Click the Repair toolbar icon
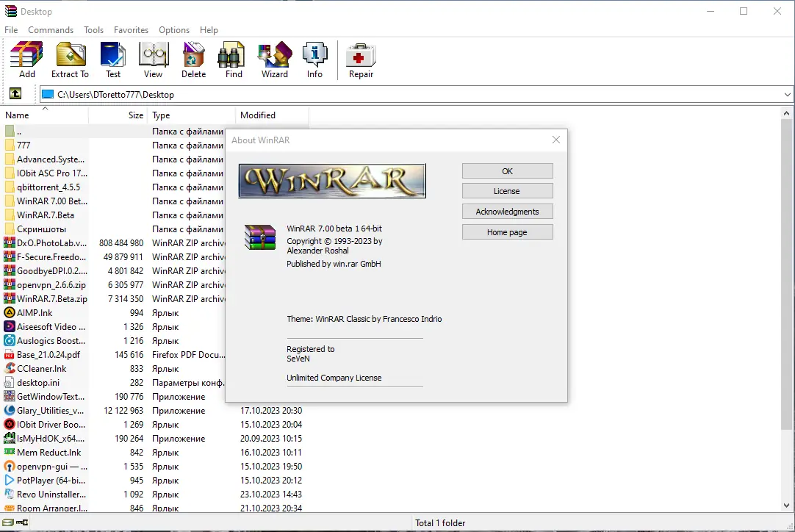 pos(361,60)
